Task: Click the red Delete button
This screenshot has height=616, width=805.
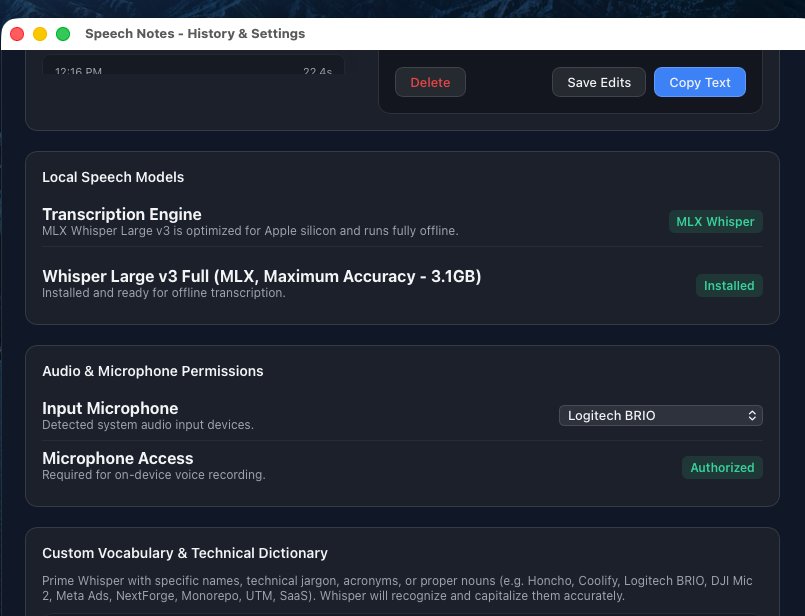Action: [430, 82]
